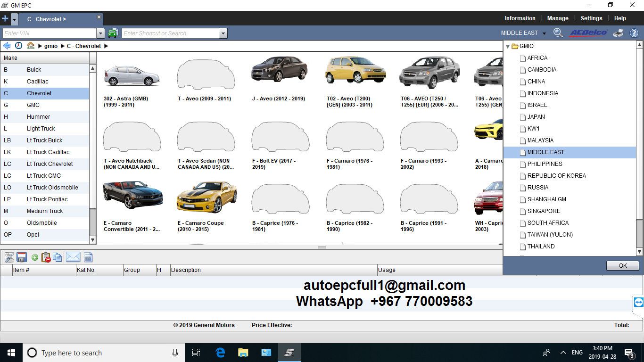
Task: Expand the shortcut search dropdown arrow
Action: coord(223,33)
